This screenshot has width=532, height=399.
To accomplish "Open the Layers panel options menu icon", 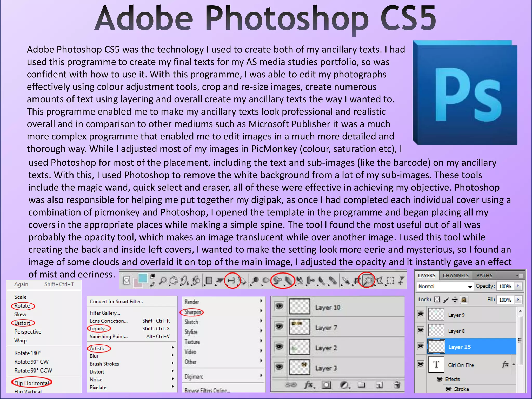I will tap(519, 275).
